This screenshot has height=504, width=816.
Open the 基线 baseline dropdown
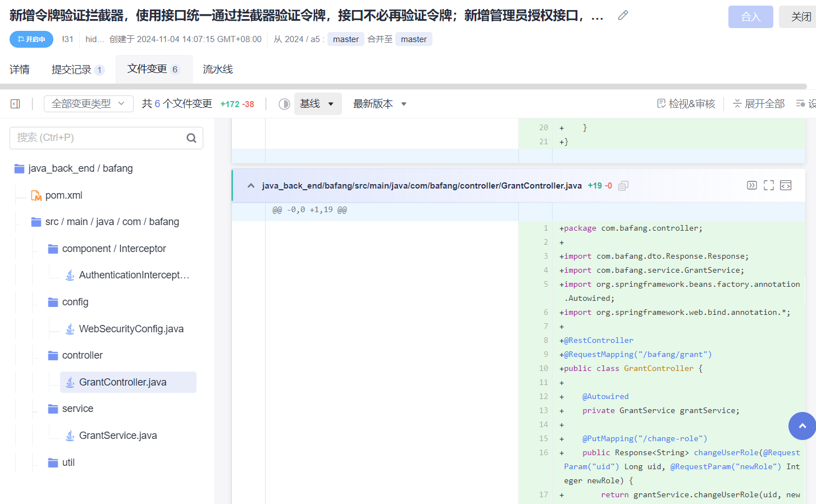pyautogui.click(x=317, y=104)
